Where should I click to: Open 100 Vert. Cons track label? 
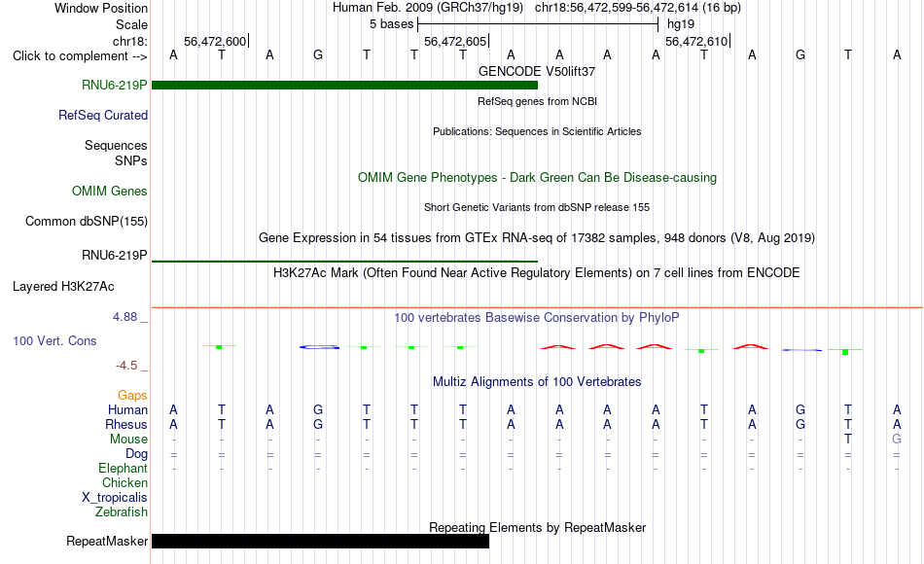54,340
